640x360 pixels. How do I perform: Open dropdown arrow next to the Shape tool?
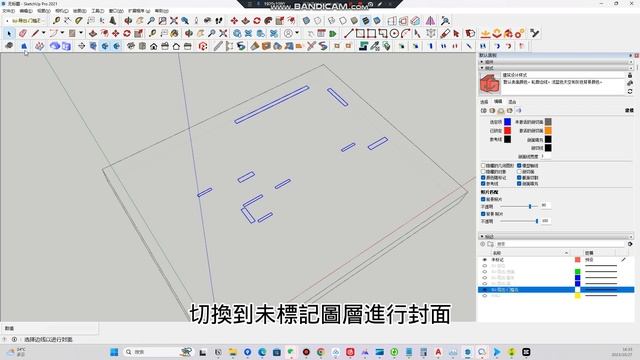coord(81,33)
